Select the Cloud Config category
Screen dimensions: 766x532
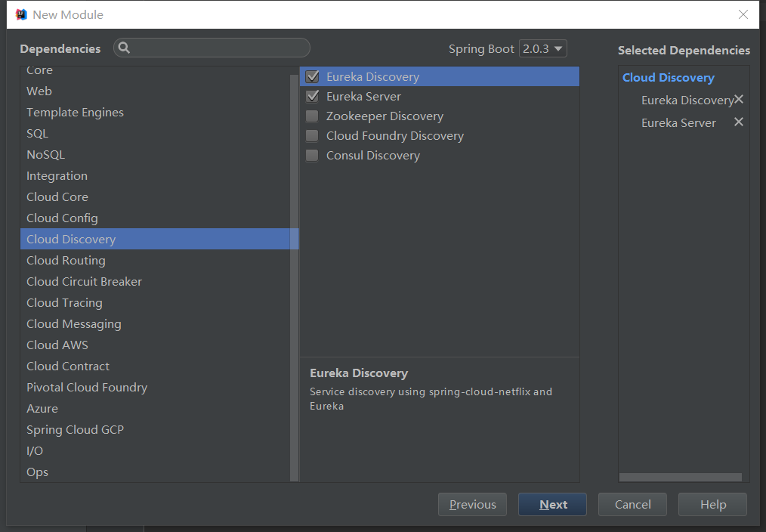click(x=155, y=218)
